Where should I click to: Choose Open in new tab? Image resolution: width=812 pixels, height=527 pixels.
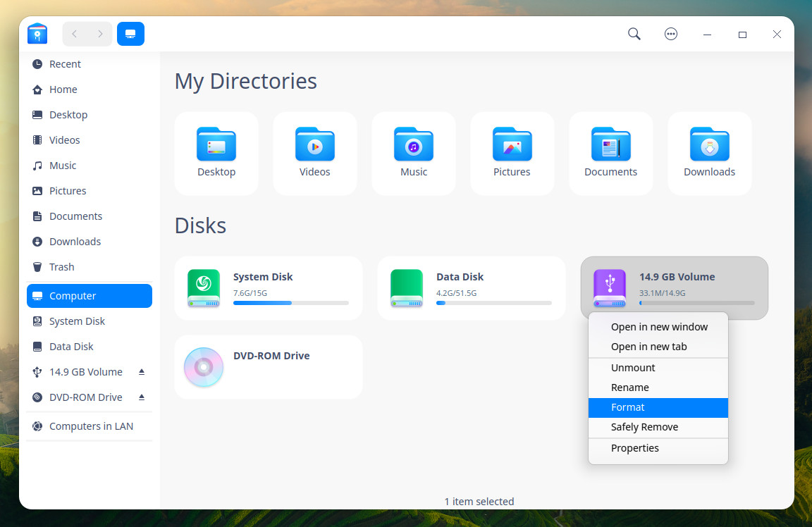pos(658,347)
